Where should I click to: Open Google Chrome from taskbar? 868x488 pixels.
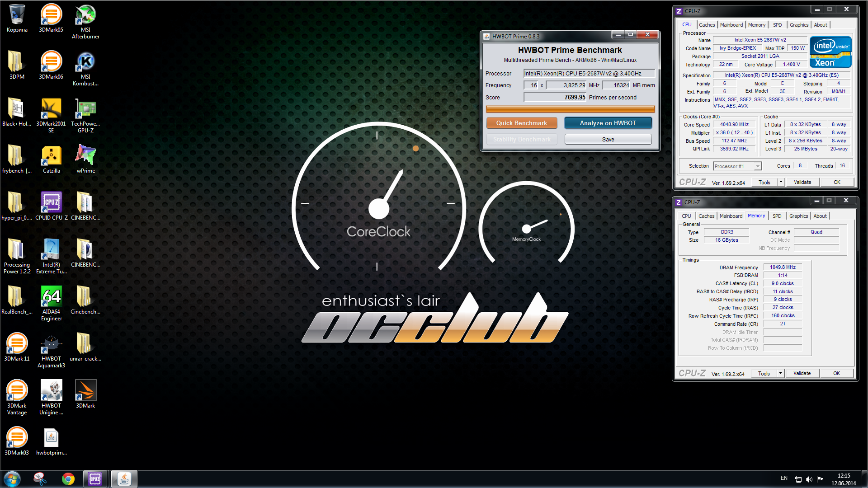(68, 479)
